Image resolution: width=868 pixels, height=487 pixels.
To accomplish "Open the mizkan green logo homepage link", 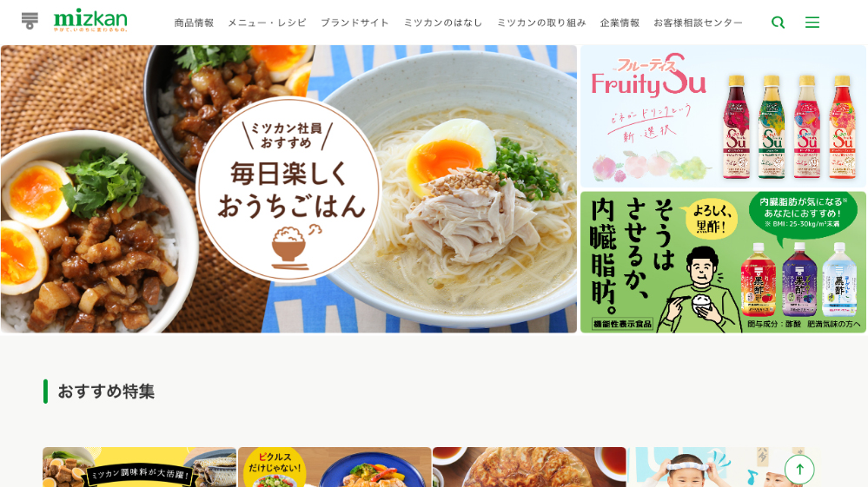I will pyautogui.click(x=90, y=20).
